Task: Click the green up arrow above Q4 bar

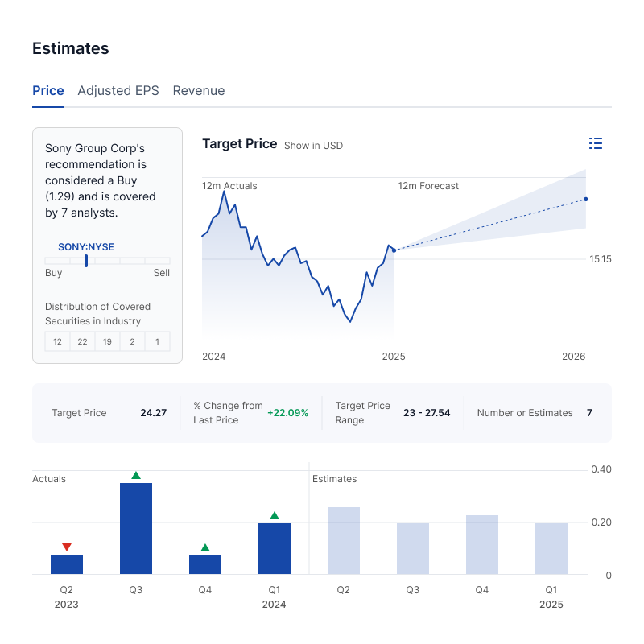Action: (205, 547)
